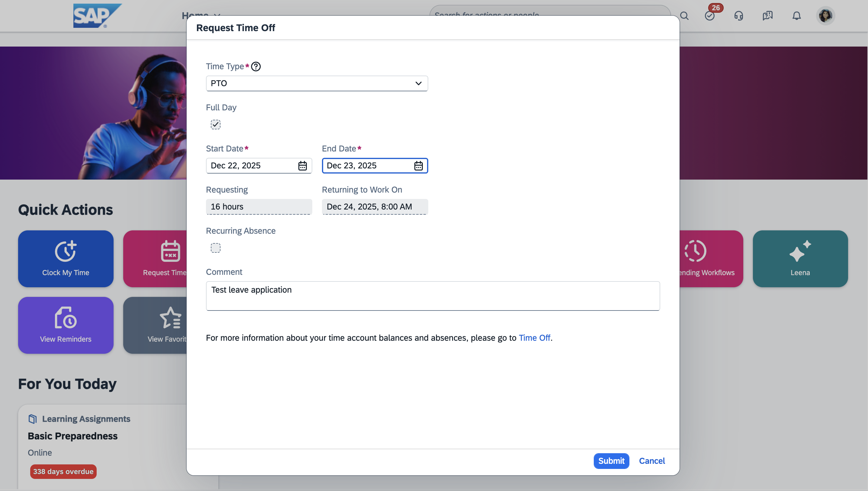Expand the Time Type PTO dropdown
Screen dimensions: 868x491
click(317, 83)
